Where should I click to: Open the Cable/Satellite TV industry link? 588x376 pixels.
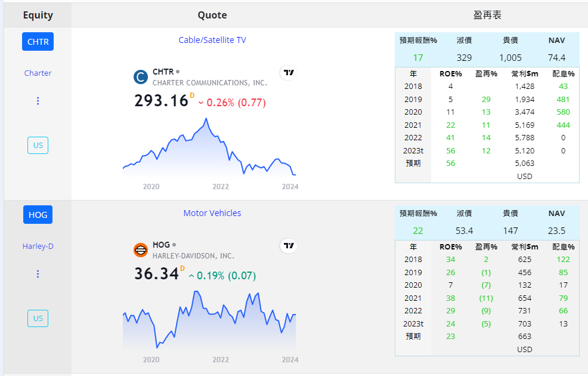212,40
